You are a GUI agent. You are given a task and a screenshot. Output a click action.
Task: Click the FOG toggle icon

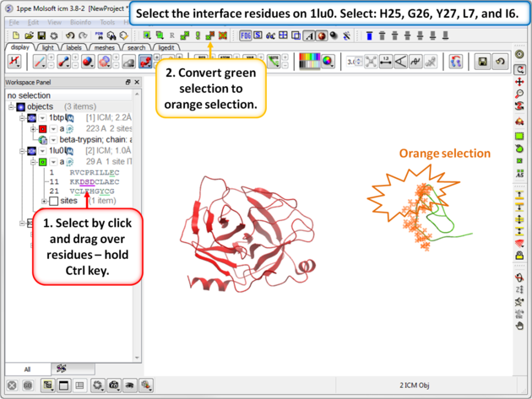pyautogui.click(x=245, y=35)
